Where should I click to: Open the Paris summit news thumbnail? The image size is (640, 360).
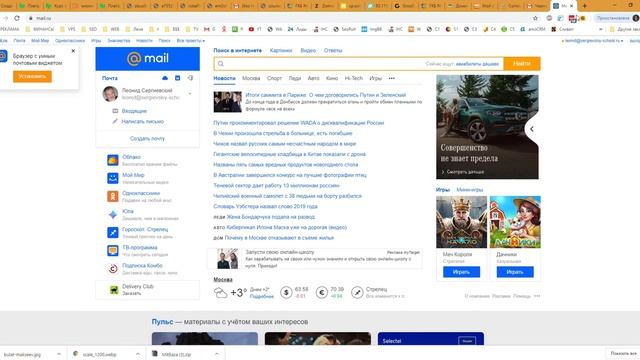click(227, 102)
